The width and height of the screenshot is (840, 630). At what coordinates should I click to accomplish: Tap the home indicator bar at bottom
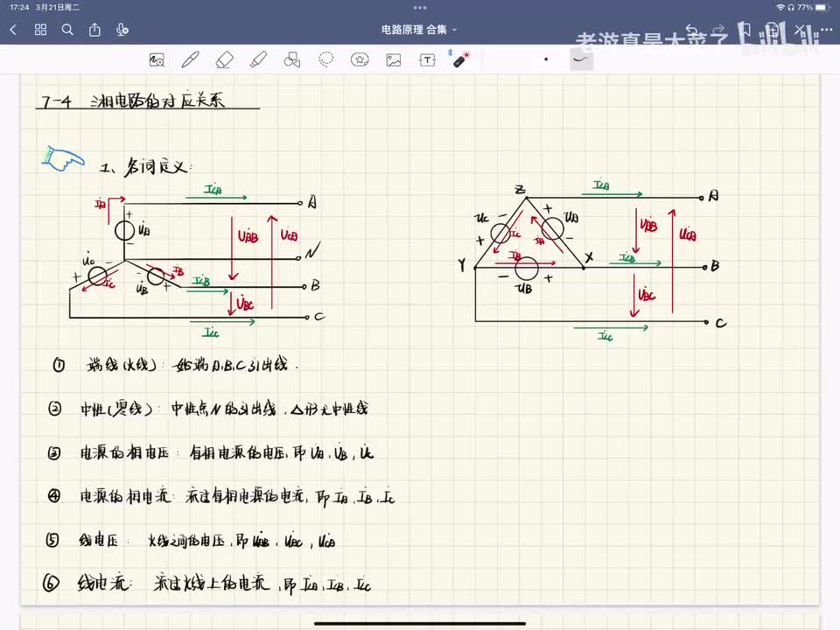point(420,624)
